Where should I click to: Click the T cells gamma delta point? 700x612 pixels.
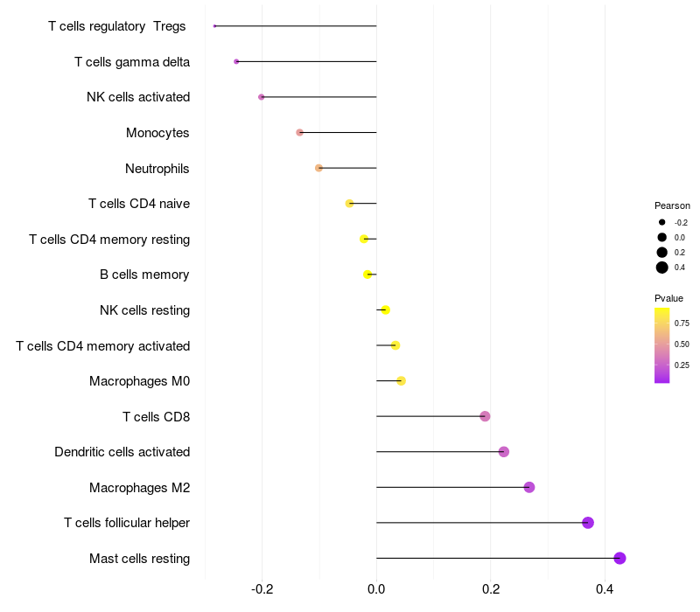point(236,61)
